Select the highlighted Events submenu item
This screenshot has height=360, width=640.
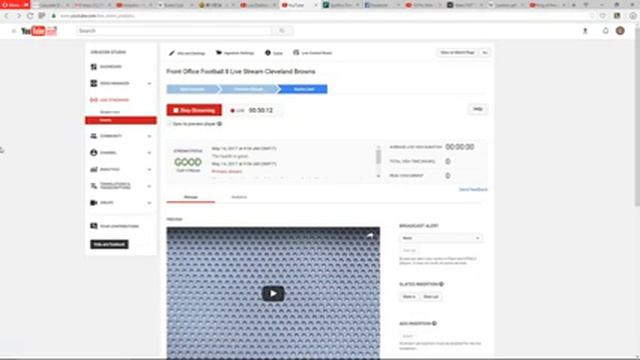tap(121, 120)
